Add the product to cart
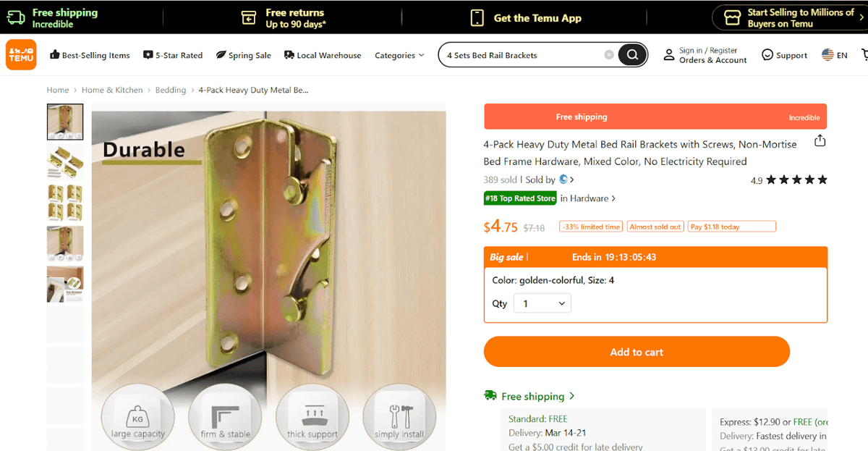The height and width of the screenshot is (451, 868). coord(637,352)
